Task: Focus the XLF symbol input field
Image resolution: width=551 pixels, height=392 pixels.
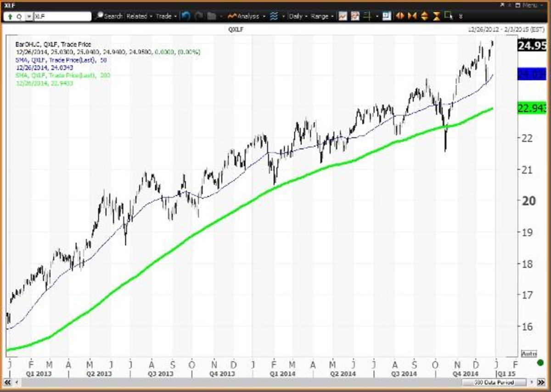Action: tap(62, 17)
